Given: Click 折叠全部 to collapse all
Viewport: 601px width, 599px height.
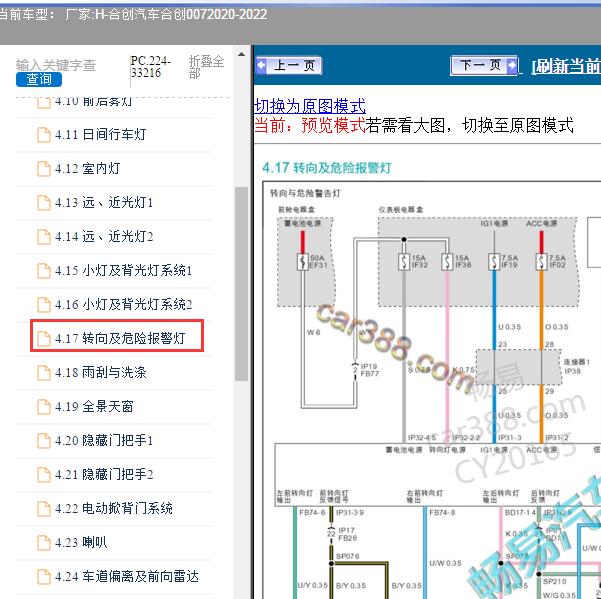Looking at the screenshot, I should point(206,66).
